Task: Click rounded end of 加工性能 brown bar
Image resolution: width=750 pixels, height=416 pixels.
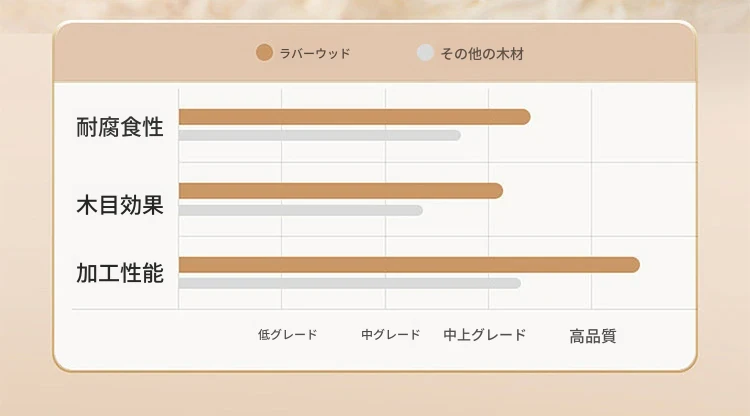Action: click(x=633, y=265)
